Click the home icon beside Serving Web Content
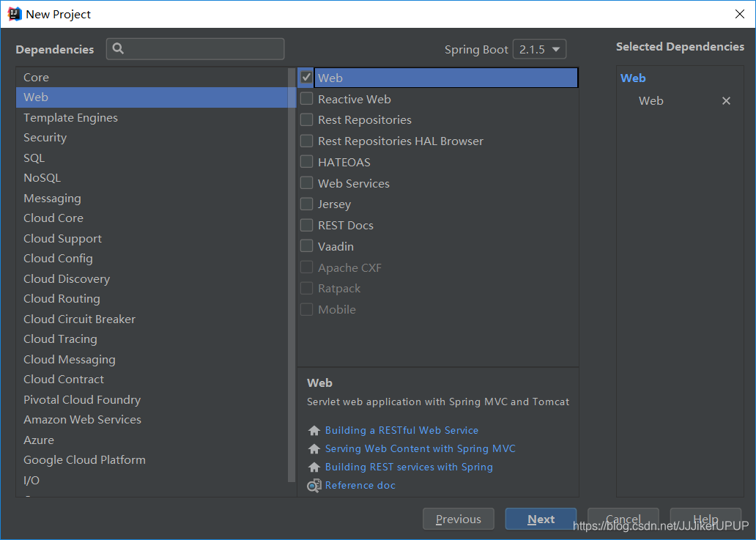The width and height of the screenshot is (756, 540). 314,448
